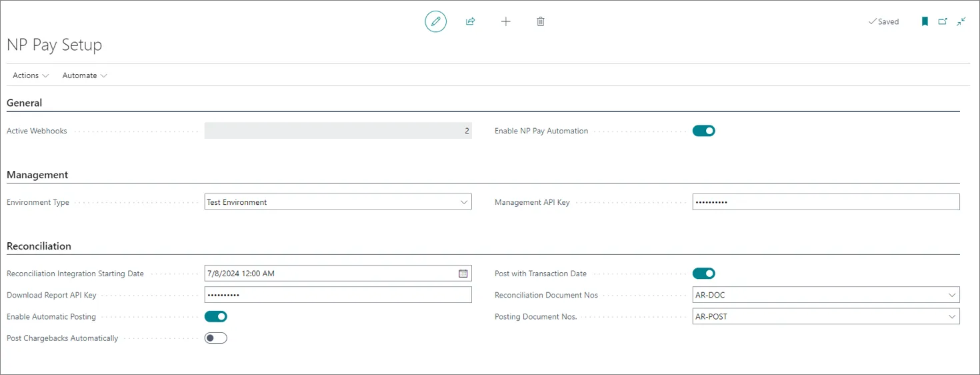
Task: Toggle Enable NP Pay Automation switch
Action: pyautogui.click(x=703, y=131)
